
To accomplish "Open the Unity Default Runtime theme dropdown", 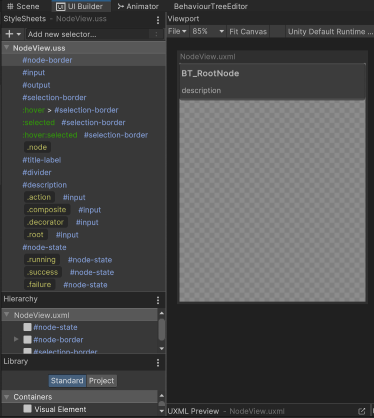I will tap(330, 32).
